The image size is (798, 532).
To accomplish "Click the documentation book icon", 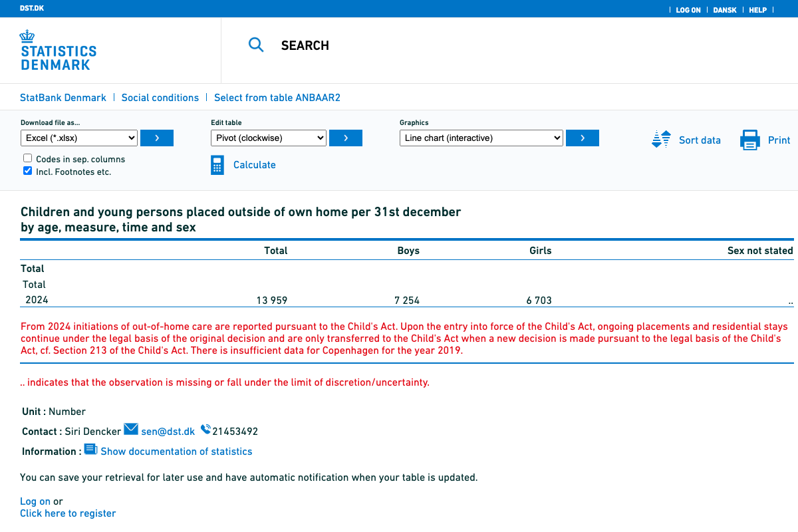I will pyautogui.click(x=90, y=450).
